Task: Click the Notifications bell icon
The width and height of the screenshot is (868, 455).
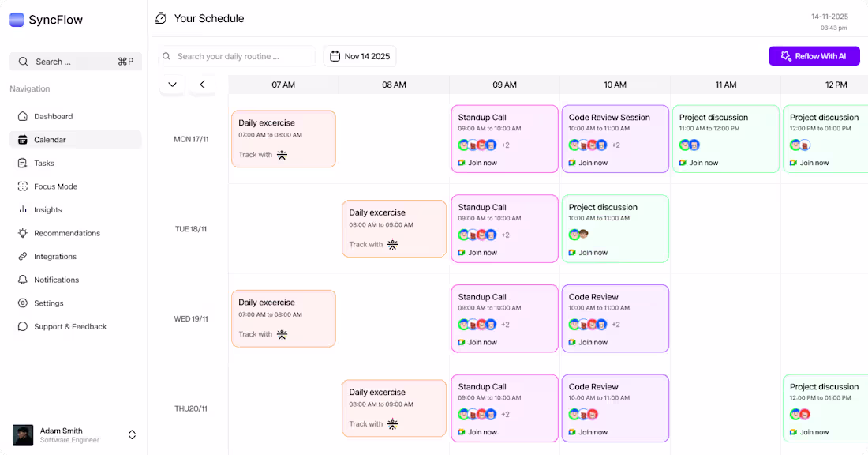Action: pyautogui.click(x=23, y=280)
